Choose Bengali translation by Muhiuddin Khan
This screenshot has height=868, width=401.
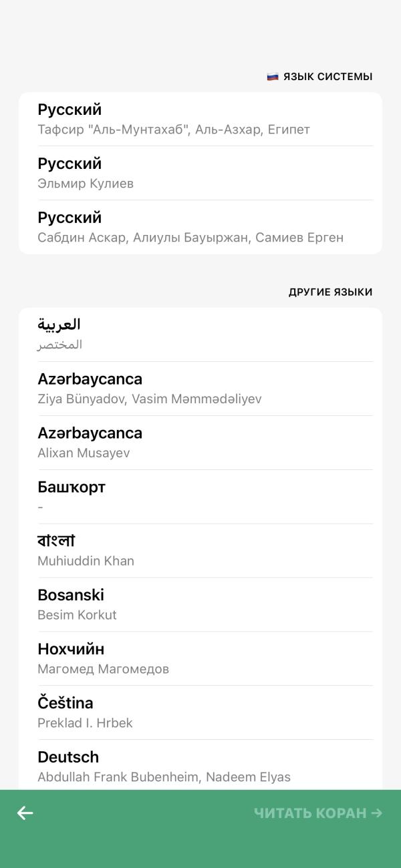tap(200, 551)
